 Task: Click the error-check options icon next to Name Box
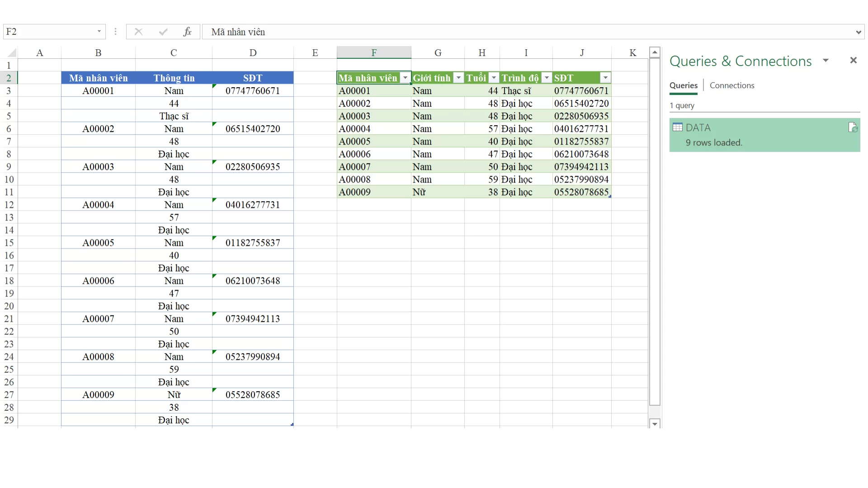[x=116, y=32]
